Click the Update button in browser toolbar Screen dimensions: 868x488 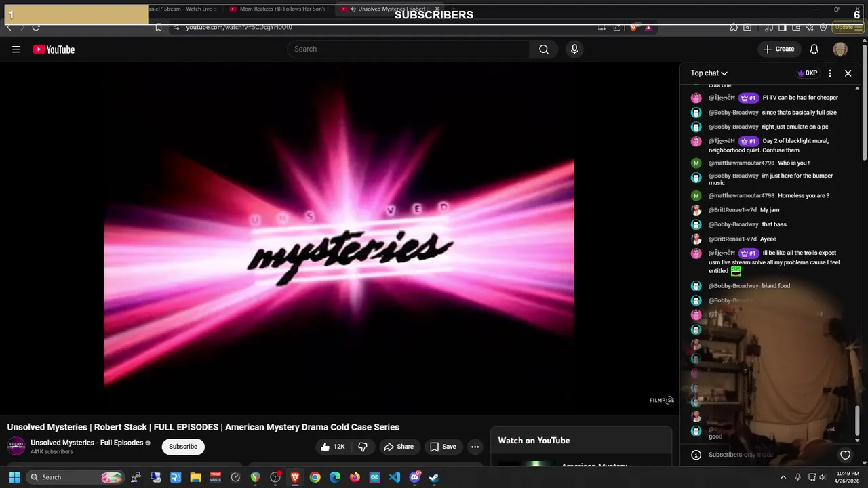pyautogui.click(x=848, y=27)
